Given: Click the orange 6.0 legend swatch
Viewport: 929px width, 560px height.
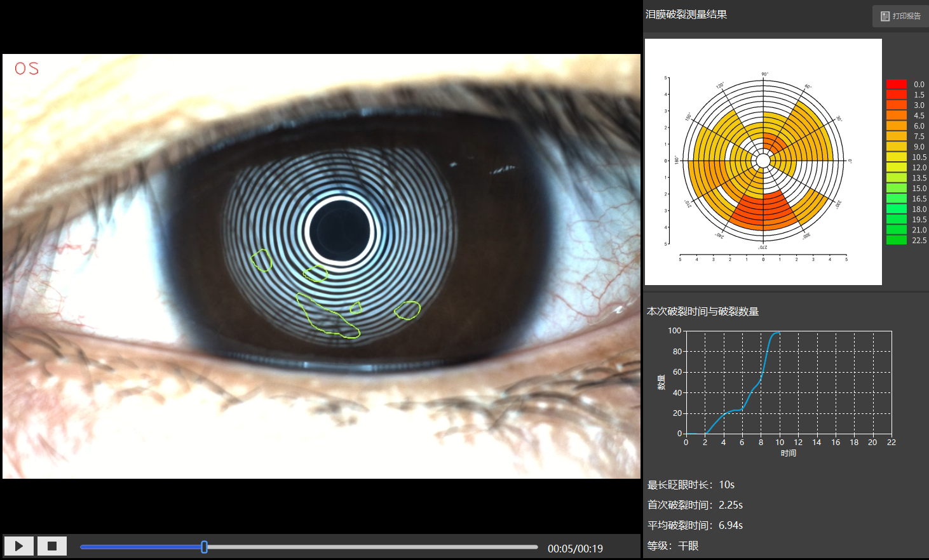Looking at the screenshot, I should pos(897,126).
